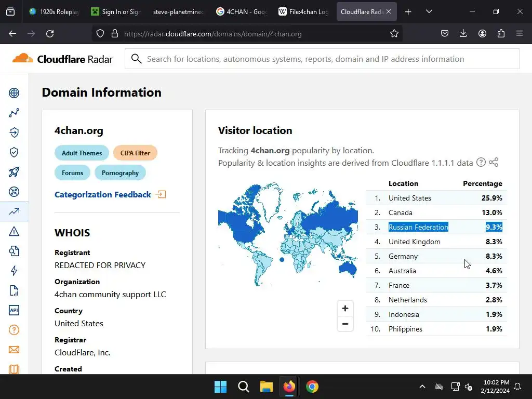The width and height of the screenshot is (532, 399).
Task: Close the Cloudflare Radar tab
Action: [x=389, y=11]
